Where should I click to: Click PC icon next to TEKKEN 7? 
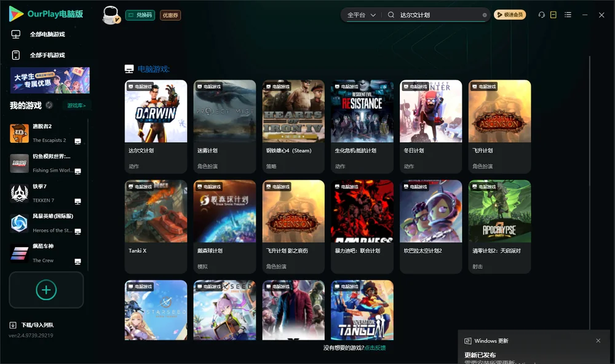tap(77, 201)
